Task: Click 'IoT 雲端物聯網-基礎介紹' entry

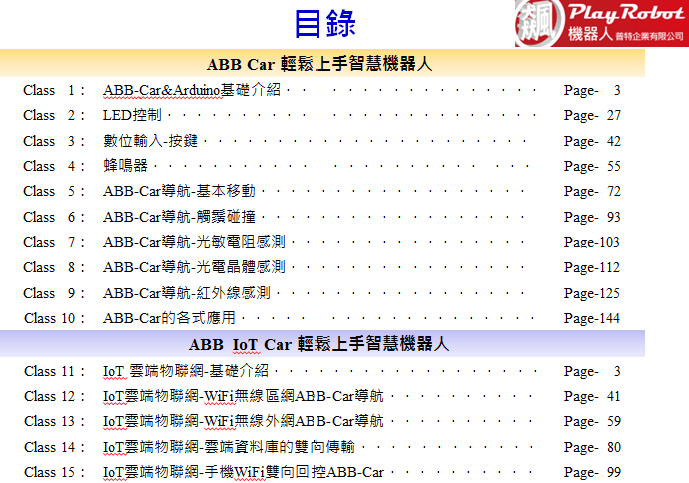Action: pos(185,371)
